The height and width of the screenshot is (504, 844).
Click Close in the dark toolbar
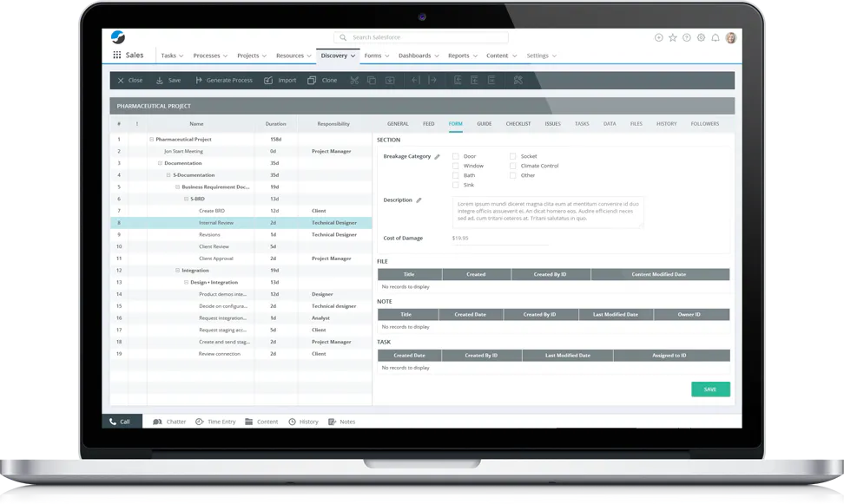tap(129, 80)
